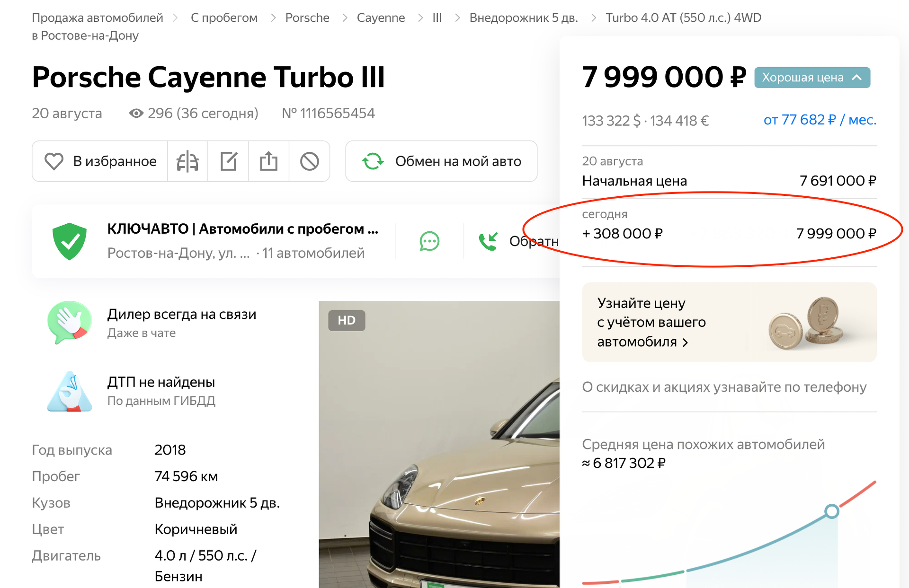This screenshot has width=909, height=588.
Task: Click the waving hand chat bubble icon
Action: [70, 322]
